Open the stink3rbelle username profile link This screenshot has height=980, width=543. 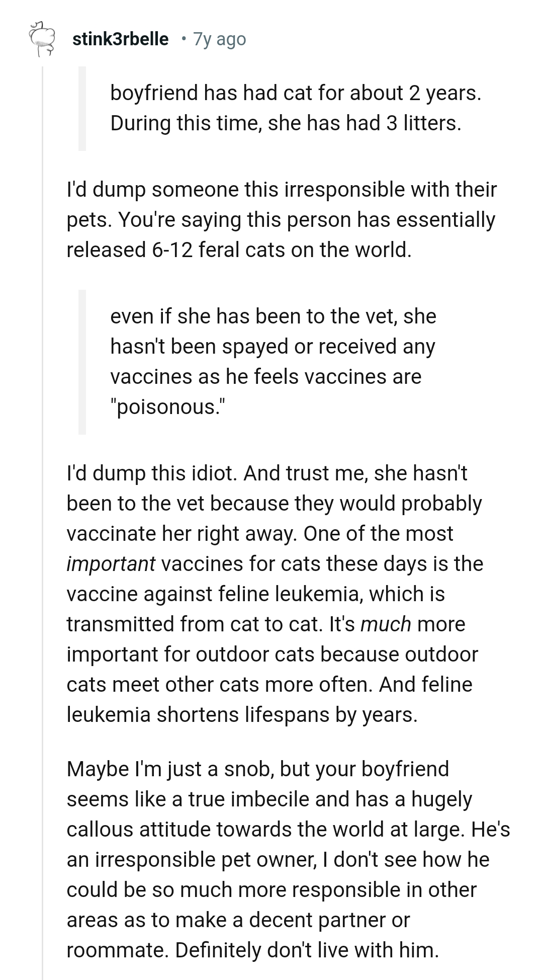coord(121,39)
